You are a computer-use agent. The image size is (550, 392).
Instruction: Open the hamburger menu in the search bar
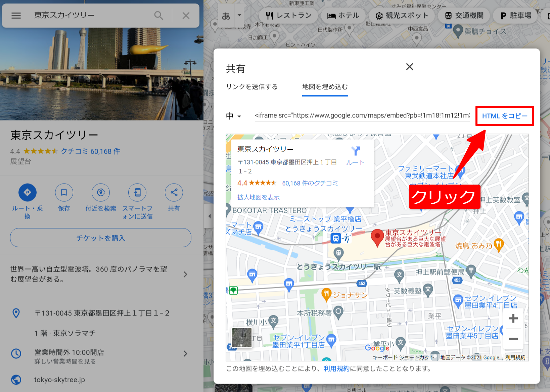pos(16,15)
